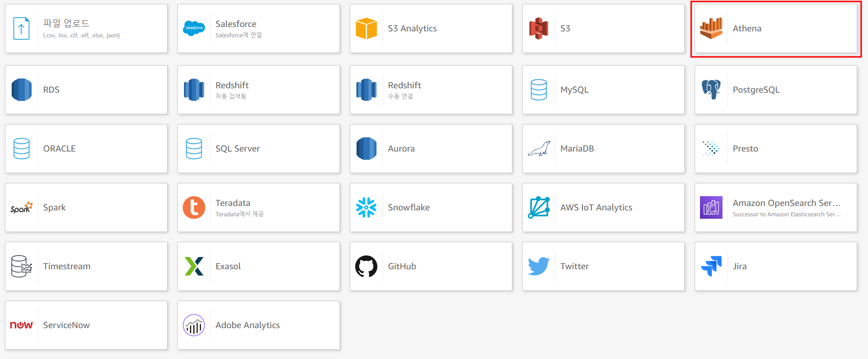Choose the ServiceNow data source card

coord(86,325)
